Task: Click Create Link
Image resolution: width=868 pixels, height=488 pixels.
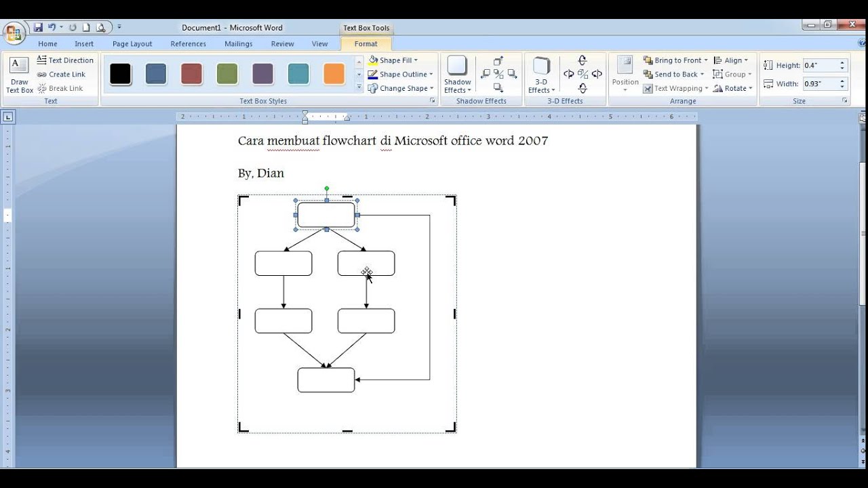Action: point(61,75)
